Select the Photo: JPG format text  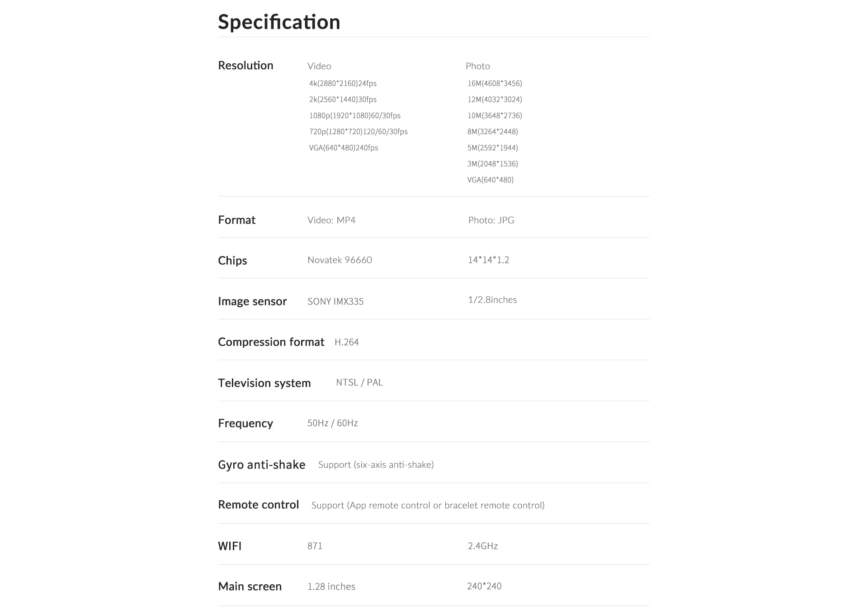491,221
